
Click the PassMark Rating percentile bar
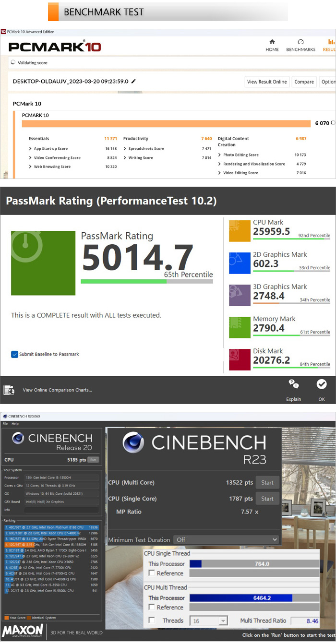point(147,281)
